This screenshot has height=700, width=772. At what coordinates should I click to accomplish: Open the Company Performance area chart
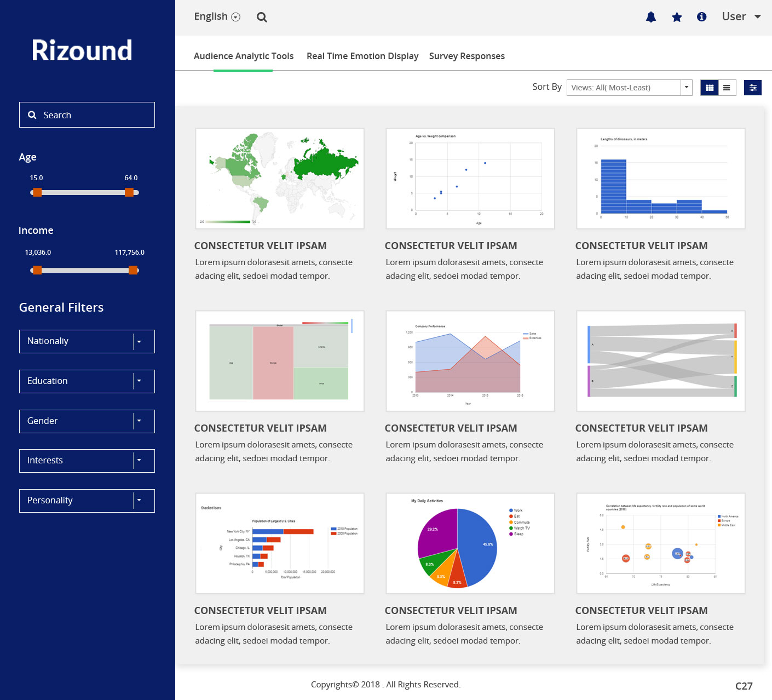[470, 361]
